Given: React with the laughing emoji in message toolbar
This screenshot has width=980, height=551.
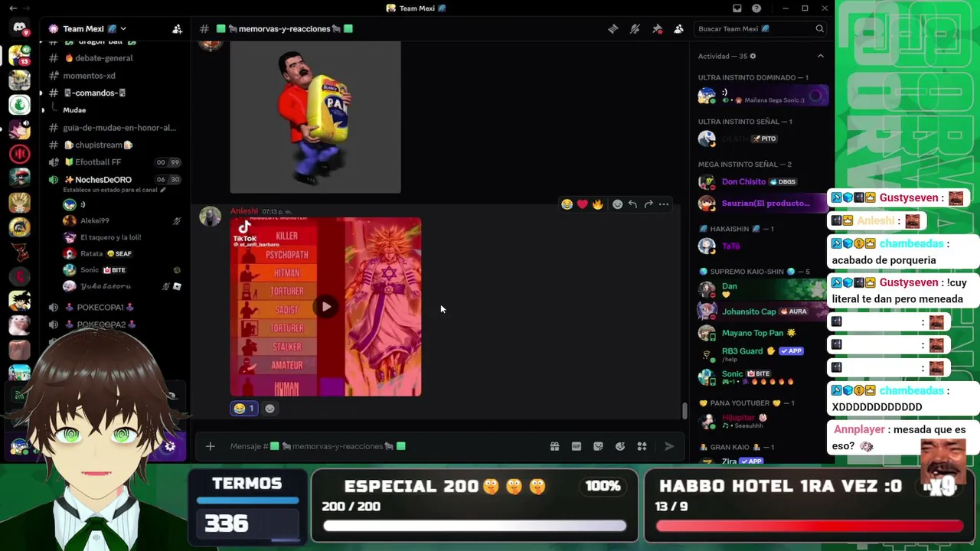Looking at the screenshot, I should [x=567, y=204].
